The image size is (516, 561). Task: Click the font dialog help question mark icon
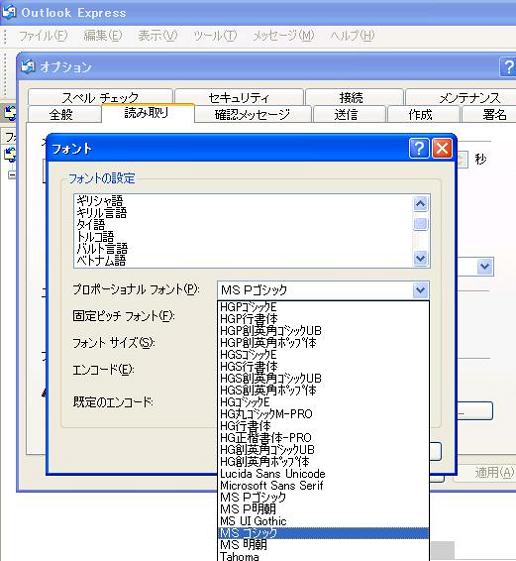(x=419, y=148)
